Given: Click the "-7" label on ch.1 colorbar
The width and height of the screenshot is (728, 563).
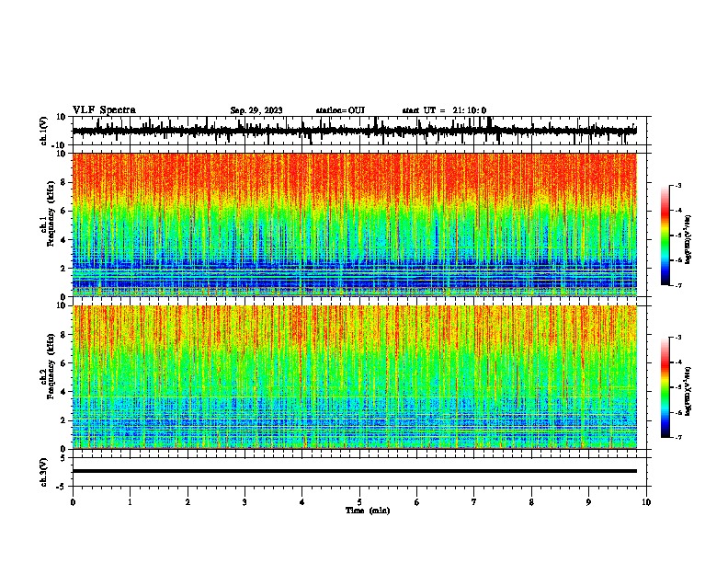Looking at the screenshot, I should click(x=678, y=285).
